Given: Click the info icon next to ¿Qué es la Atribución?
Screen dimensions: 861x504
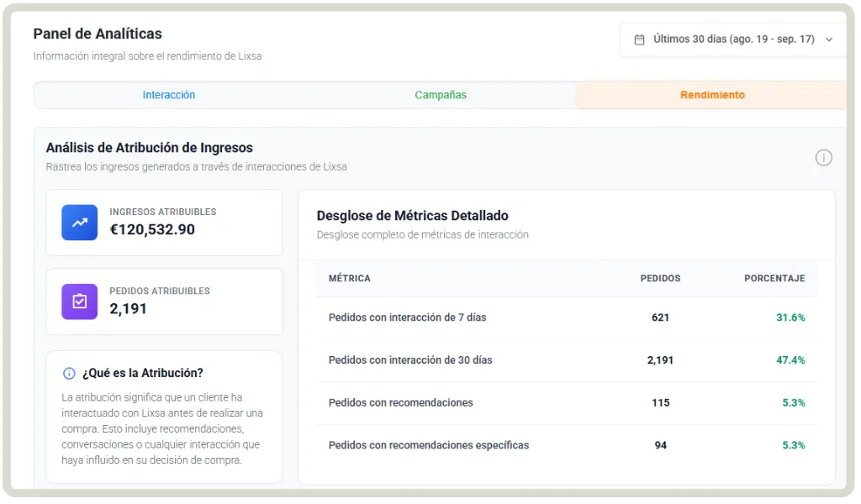Looking at the screenshot, I should point(68,373).
